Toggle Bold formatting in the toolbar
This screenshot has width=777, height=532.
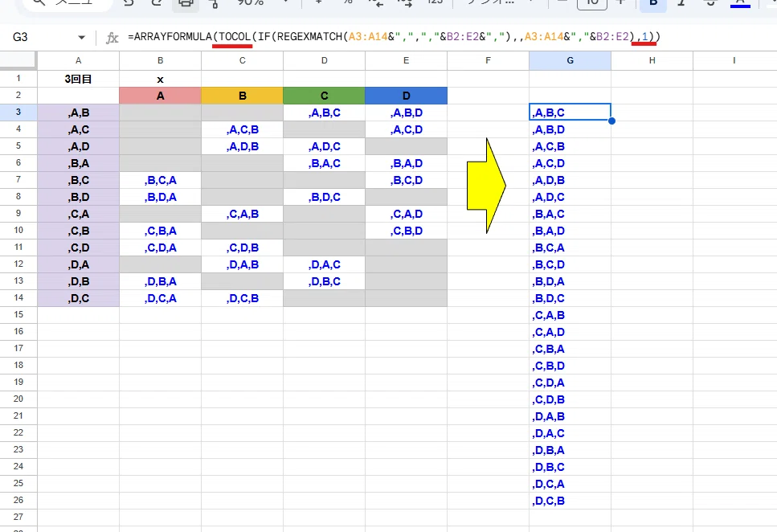coord(653,3)
